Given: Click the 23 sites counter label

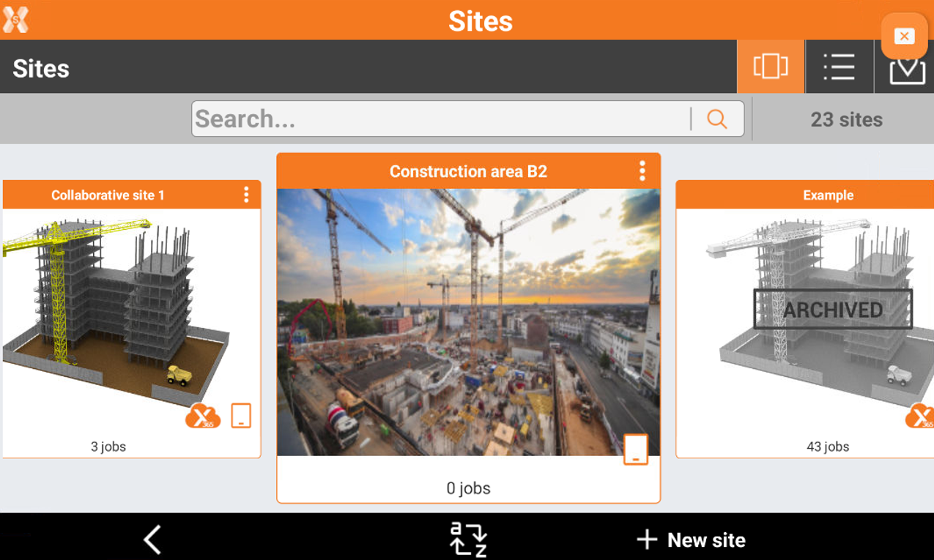Looking at the screenshot, I should coord(846,119).
